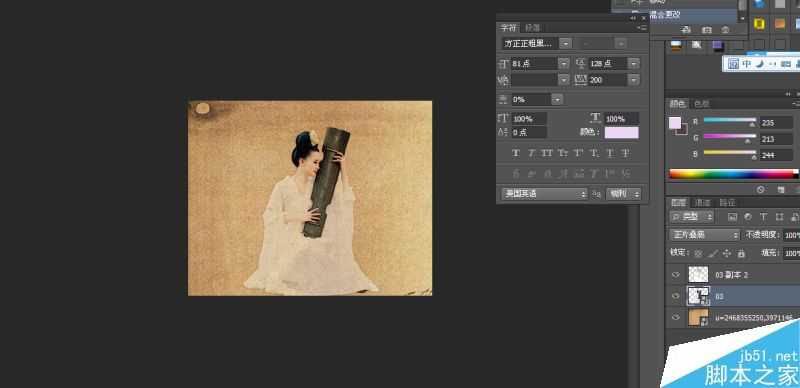This screenshot has width=800, height=388.
Task: Click the B value field 244
Action: pos(776,155)
